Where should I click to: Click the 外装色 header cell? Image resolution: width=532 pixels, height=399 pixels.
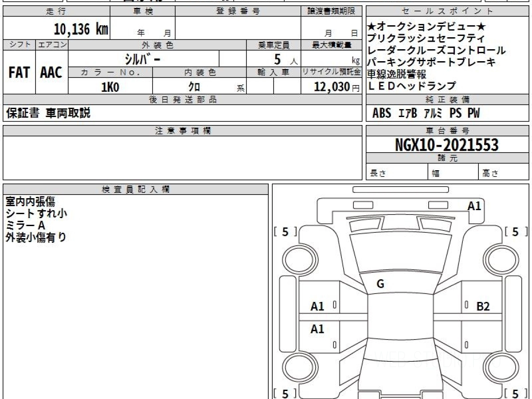(x=157, y=45)
